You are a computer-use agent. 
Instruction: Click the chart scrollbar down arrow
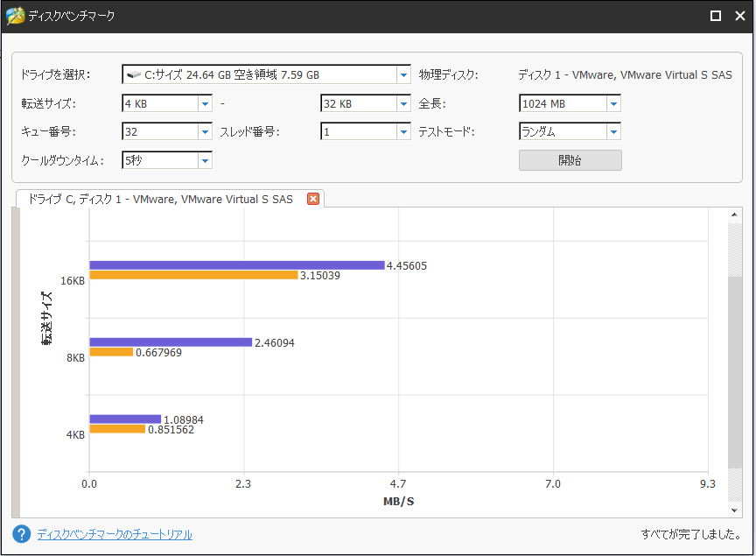(x=735, y=509)
